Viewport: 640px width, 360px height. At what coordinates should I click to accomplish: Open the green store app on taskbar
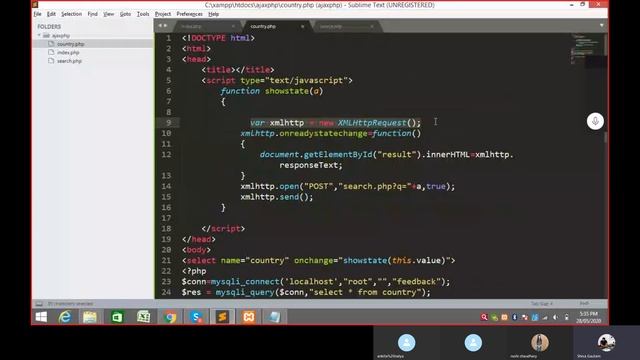coord(117,317)
